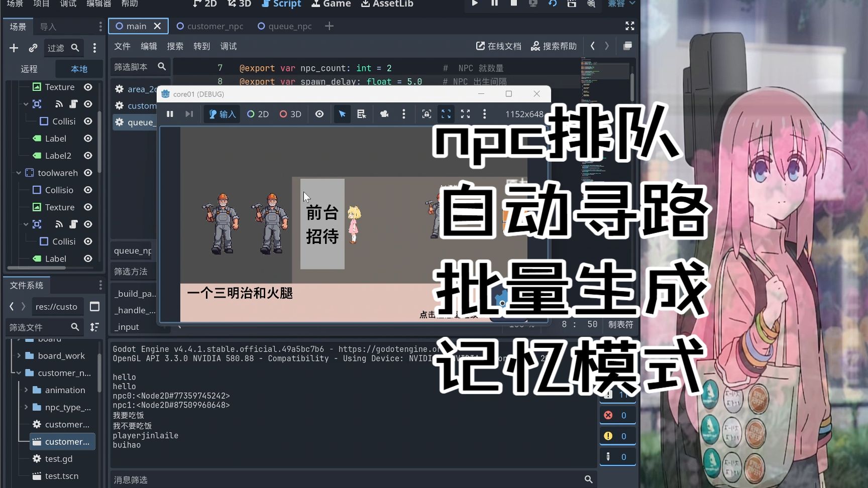Select the 输入 input mode button
The image size is (868, 488).
222,114
